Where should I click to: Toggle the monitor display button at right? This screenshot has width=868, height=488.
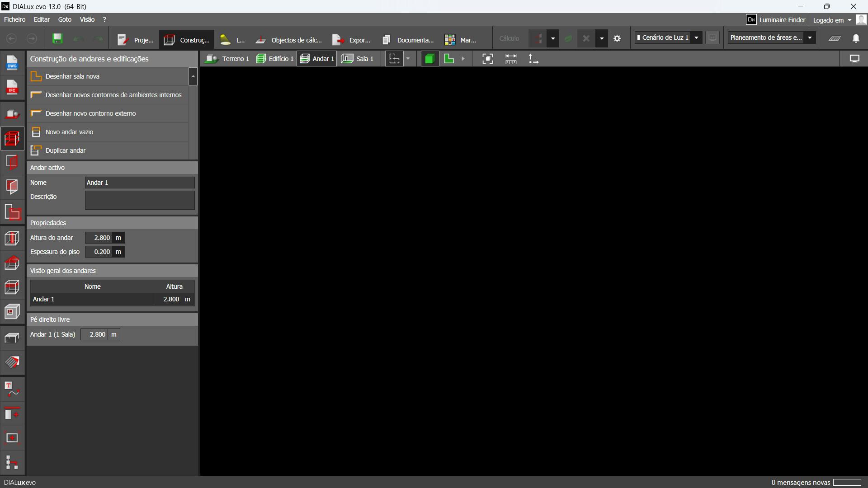point(854,59)
